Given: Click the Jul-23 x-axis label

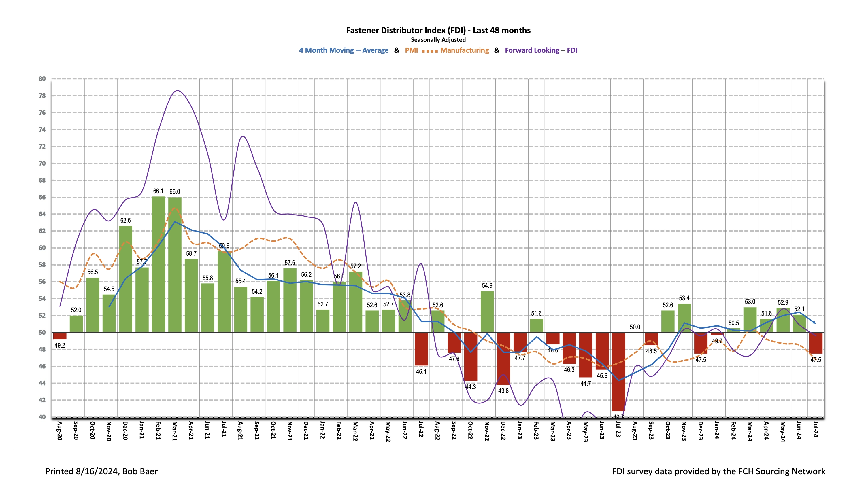Looking at the screenshot, I should (618, 430).
